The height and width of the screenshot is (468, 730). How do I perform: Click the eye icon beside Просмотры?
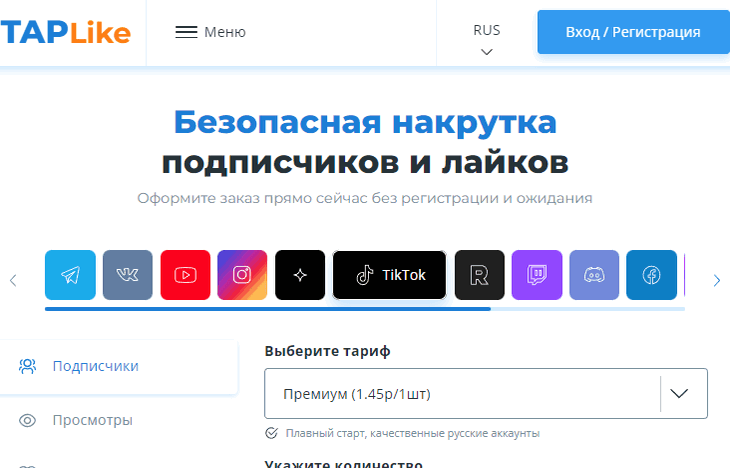click(x=27, y=421)
